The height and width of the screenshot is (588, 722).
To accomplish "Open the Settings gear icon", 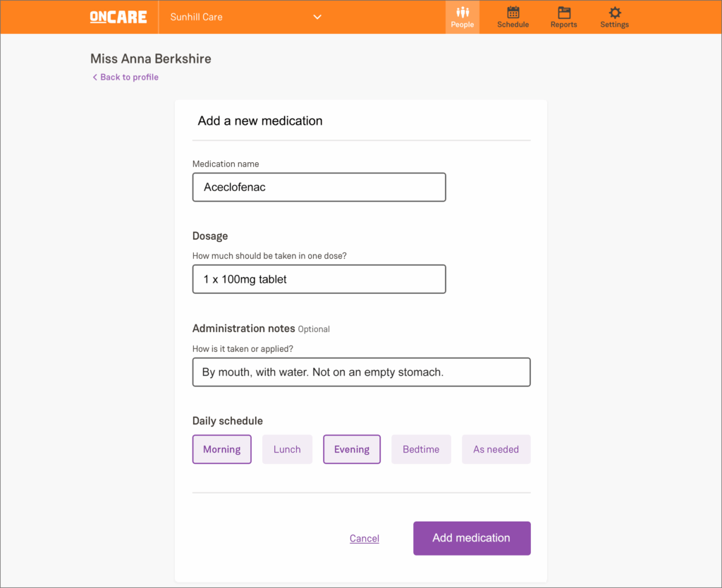I will click(614, 12).
